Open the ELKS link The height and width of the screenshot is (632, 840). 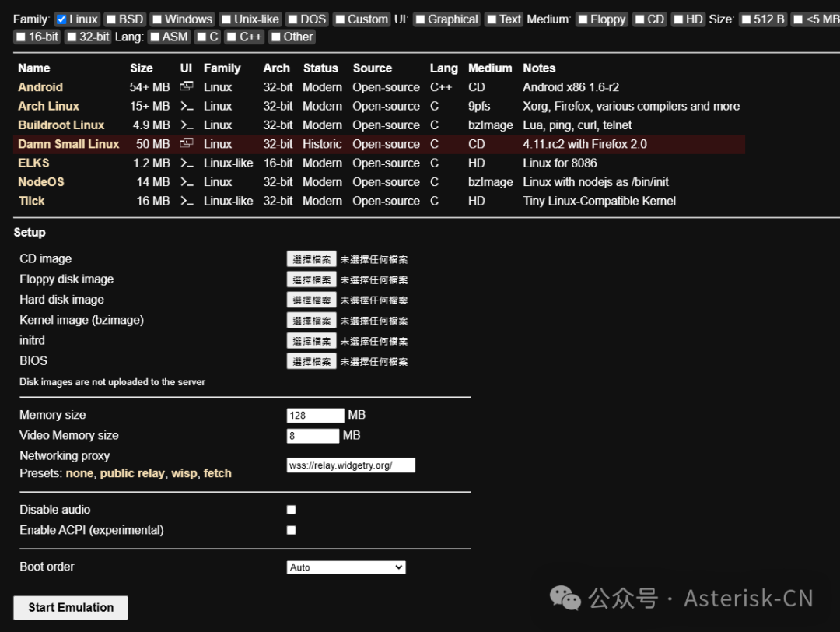(x=33, y=163)
